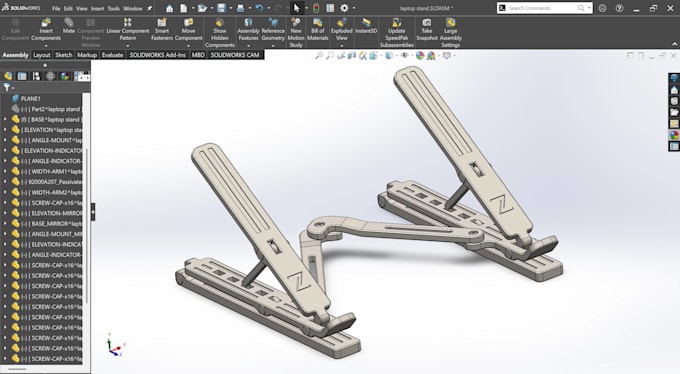Open Reference Geometry tool

point(273,30)
